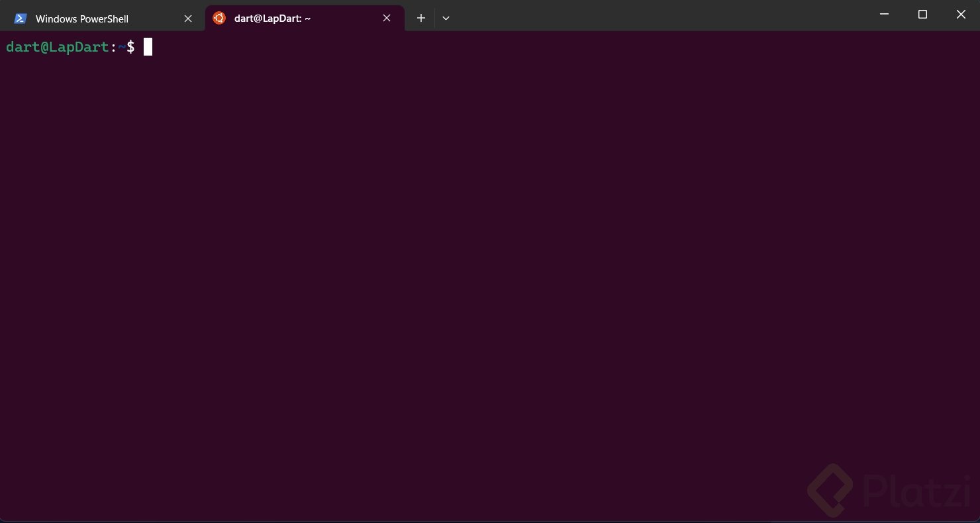Click the orange Ubuntu circle-of-friends icon
980x523 pixels.
point(219,18)
